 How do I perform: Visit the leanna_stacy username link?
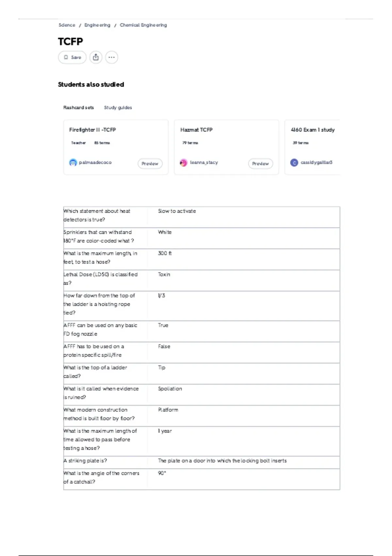[204, 163]
